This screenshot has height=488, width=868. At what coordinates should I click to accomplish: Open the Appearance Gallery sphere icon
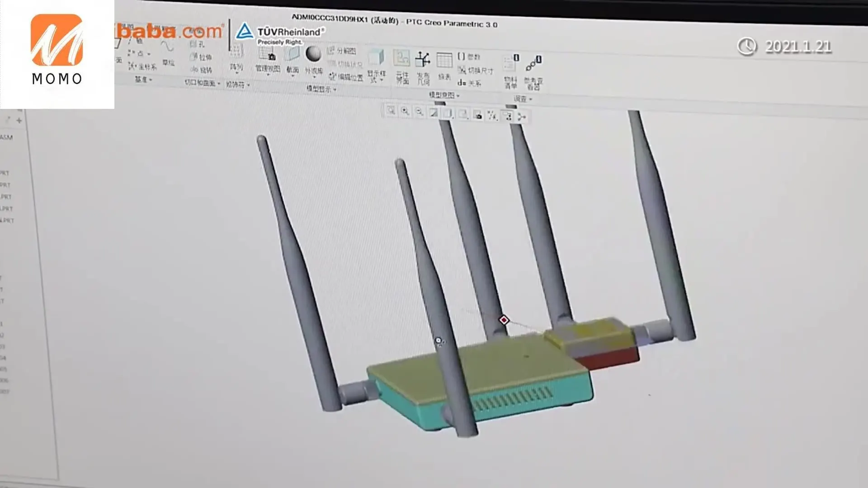tap(313, 54)
